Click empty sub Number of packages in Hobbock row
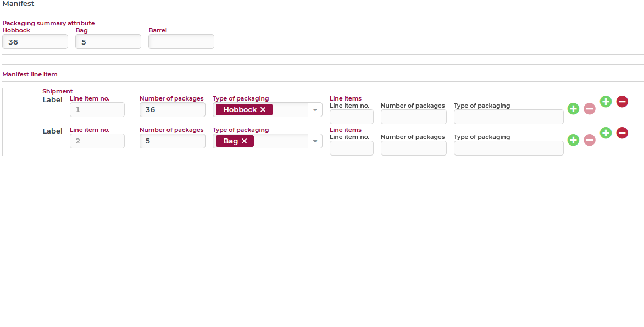 tap(414, 117)
